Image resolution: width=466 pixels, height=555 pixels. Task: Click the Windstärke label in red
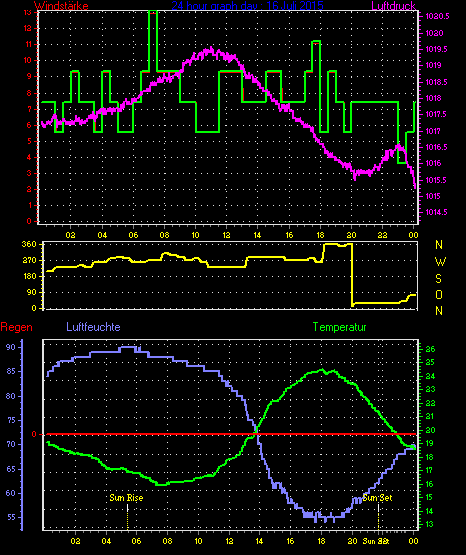coord(61,5)
